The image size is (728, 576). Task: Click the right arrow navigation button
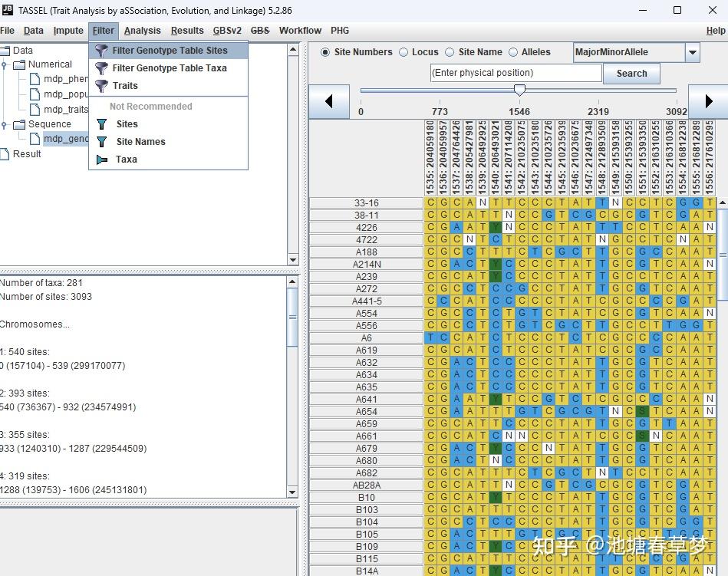(x=708, y=101)
